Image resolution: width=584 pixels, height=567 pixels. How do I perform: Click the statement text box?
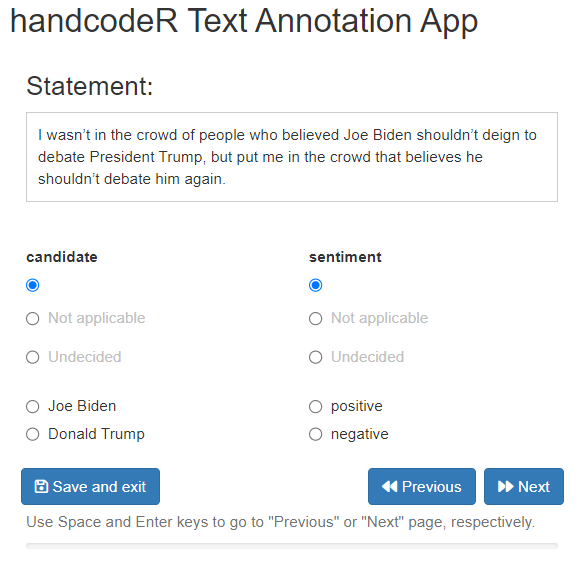click(292, 157)
